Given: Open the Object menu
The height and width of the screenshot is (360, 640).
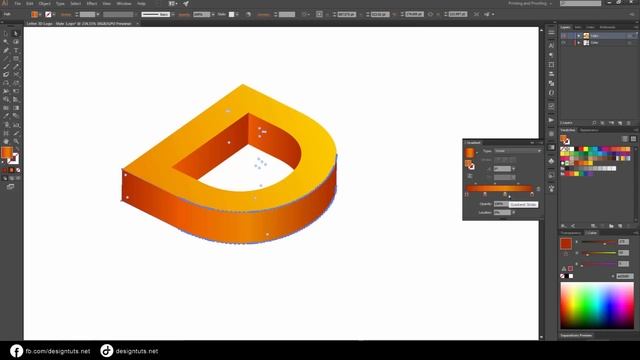Looking at the screenshot, I should [44, 4].
